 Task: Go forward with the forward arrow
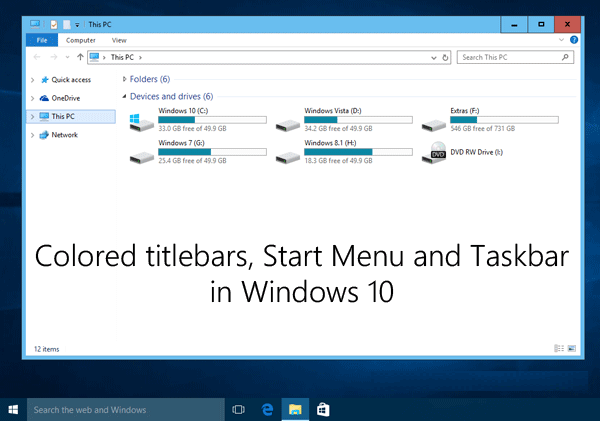point(54,57)
